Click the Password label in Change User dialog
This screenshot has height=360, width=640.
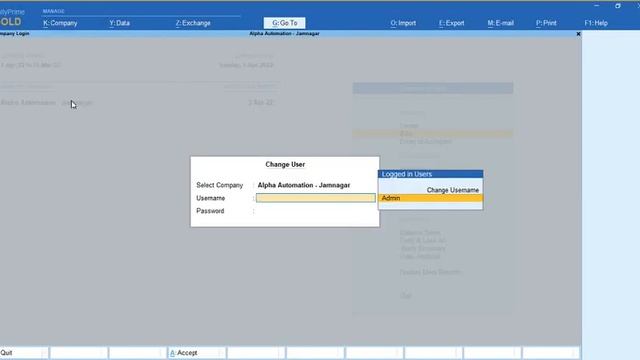coord(210,211)
